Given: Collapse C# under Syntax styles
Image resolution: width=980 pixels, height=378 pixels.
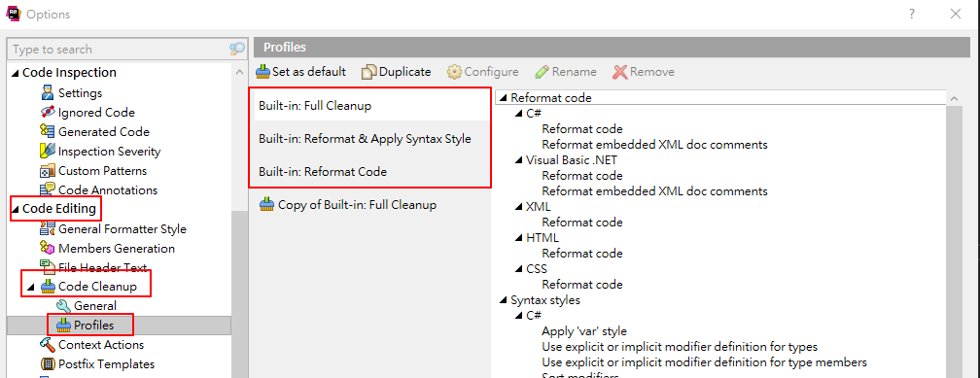Looking at the screenshot, I should tap(519, 316).
